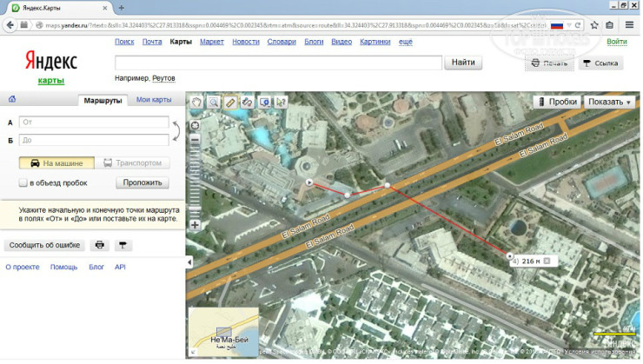
Task: Swap route points A and Б arrows
Action: (176, 130)
